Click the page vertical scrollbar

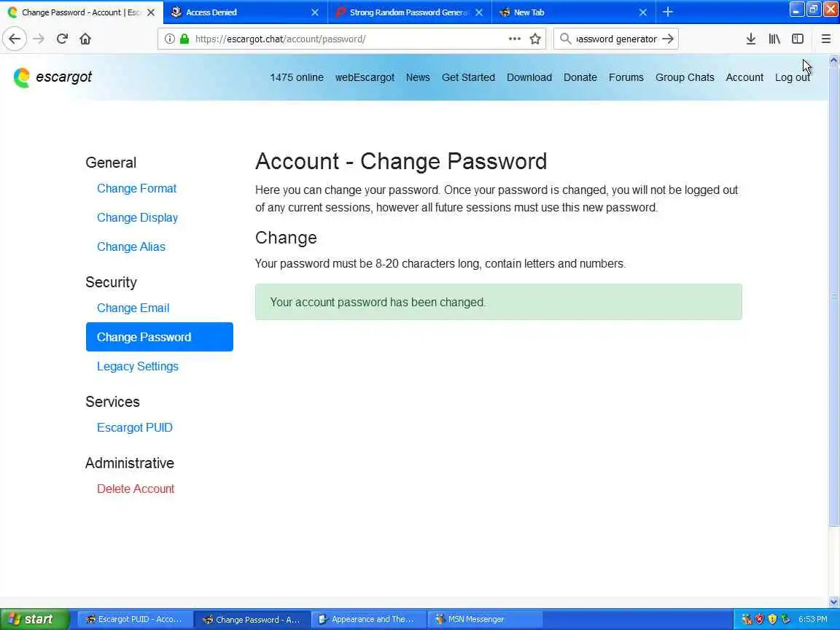tap(833, 297)
